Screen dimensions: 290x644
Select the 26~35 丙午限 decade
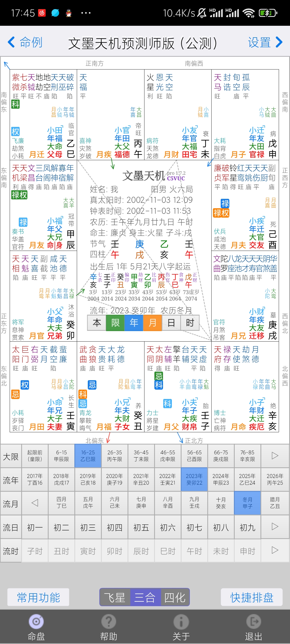pos(114,456)
